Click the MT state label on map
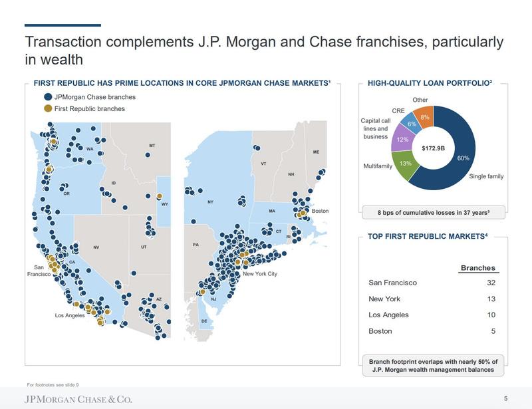The width and height of the screenshot is (532, 409). [152, 145]
